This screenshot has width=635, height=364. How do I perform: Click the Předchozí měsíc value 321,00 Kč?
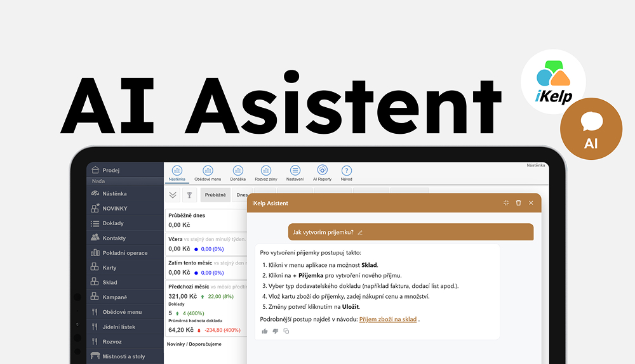[x=183, y=296]
